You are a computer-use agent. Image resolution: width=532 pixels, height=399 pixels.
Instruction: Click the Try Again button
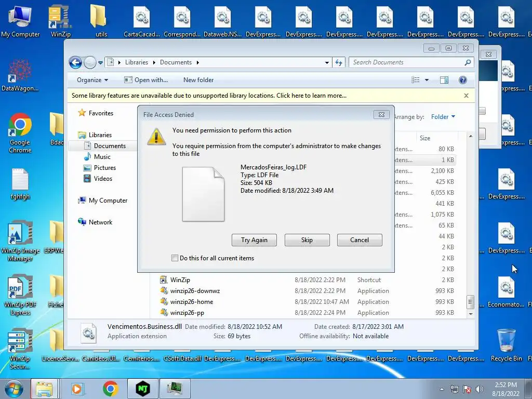[254, 240]
